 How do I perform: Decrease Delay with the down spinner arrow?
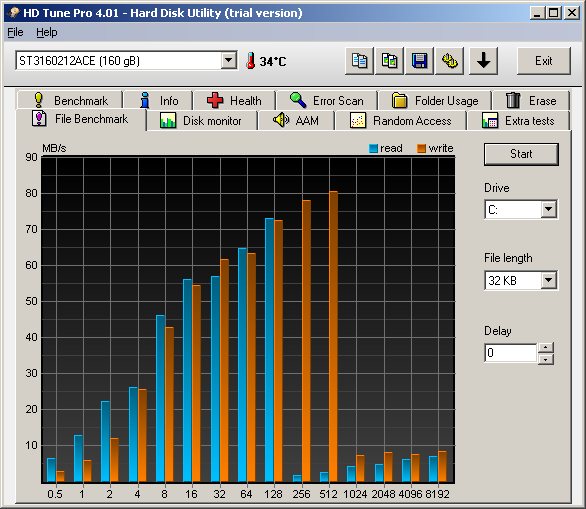pyautogui.click(x=546, y=359)
